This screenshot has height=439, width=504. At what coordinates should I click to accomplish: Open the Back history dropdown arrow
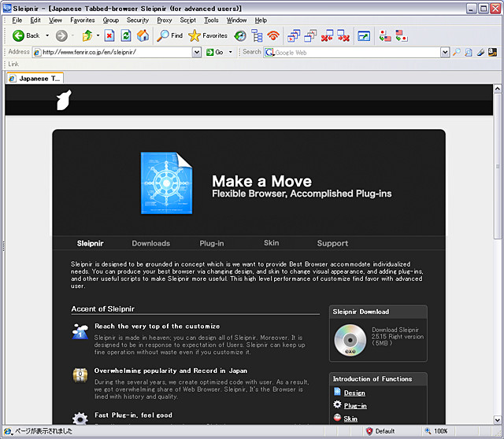(47, 35)
